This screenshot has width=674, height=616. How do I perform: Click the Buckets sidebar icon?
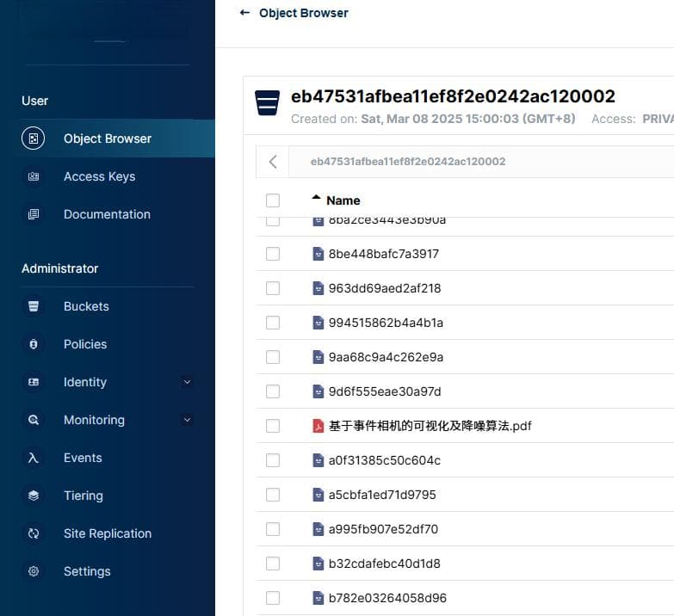(x=33, y=306)
